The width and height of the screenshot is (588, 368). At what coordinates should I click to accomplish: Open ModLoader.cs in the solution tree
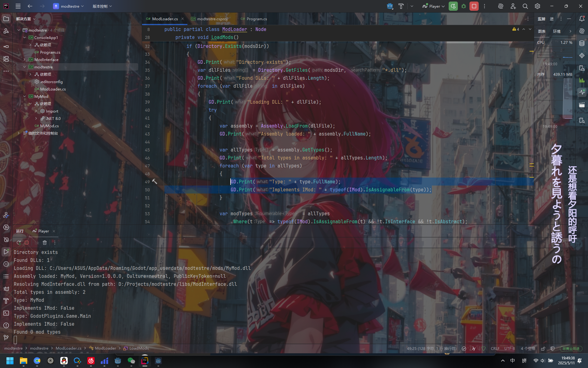pyautogui.click(x=50, y=89)
